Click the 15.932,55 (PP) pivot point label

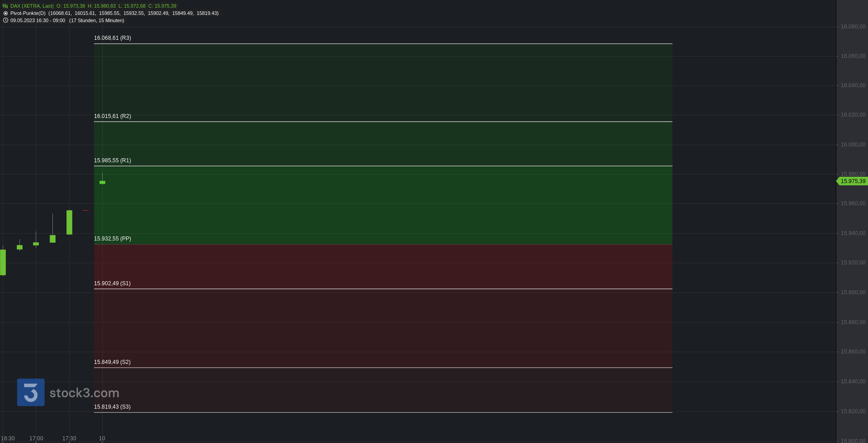113,239
